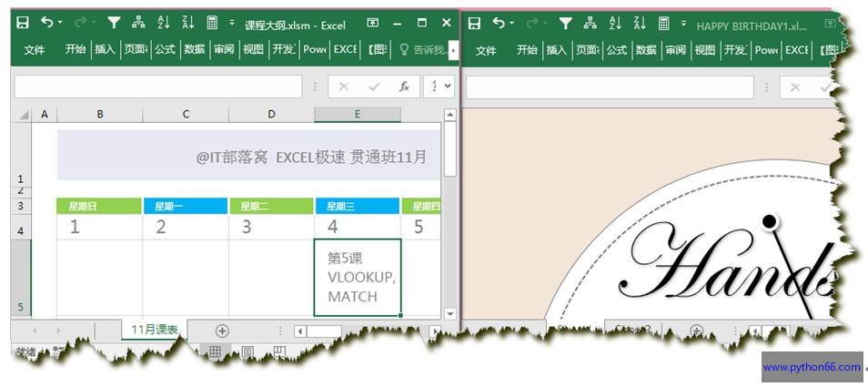Screen dimensions: 868x387
Task: Select the cell showing date 3
Action: click(x=271, y=227)
